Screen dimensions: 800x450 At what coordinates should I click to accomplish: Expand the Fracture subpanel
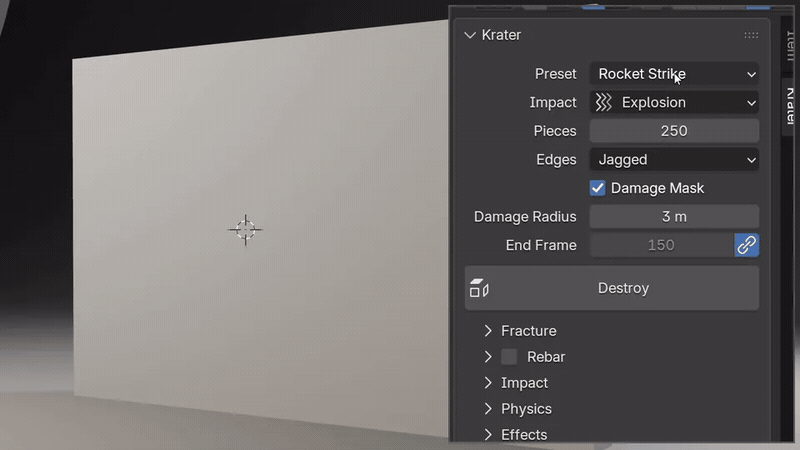pos(488,331)
